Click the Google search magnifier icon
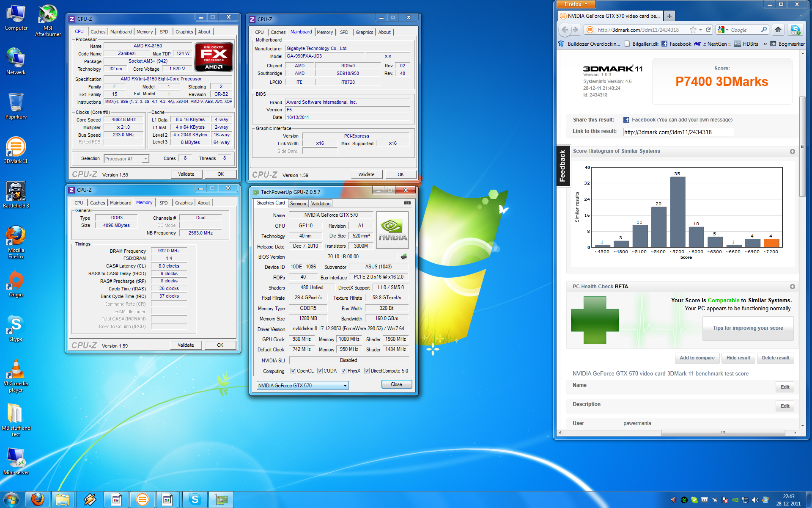 point(764,30)
